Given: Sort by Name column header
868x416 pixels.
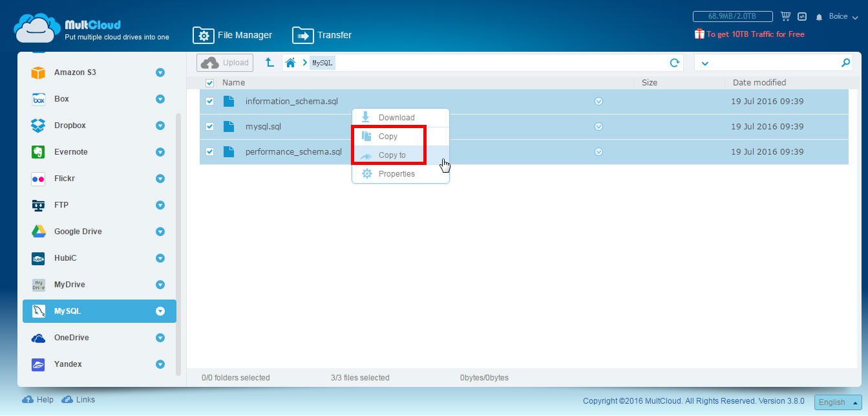Looking at the screenshot, I should click(x=233, y=83).
